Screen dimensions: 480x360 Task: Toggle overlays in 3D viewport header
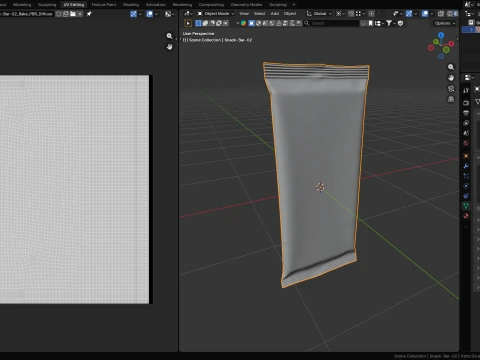pyautogui.click(x=425, y=14)
